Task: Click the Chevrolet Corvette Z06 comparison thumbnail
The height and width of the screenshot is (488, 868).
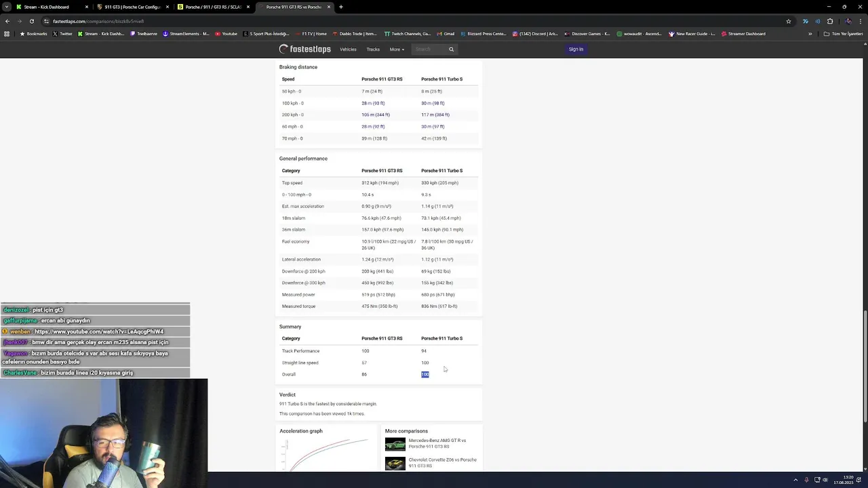Action: [x=395, y=464]
